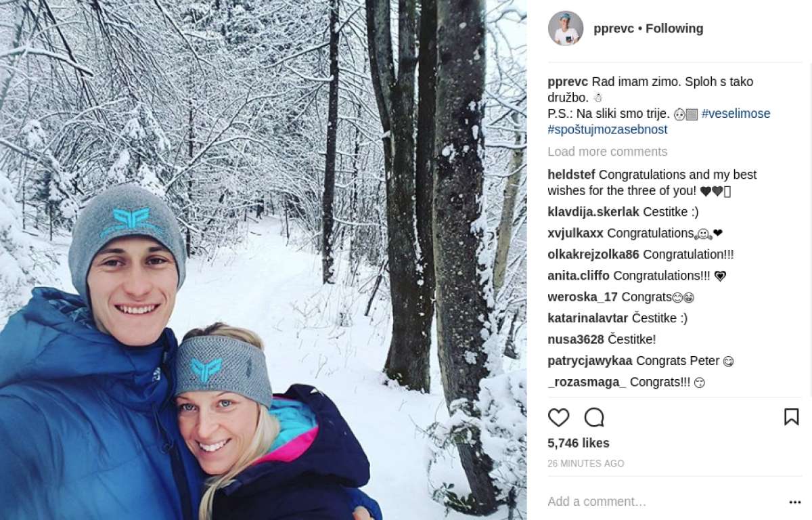Open the three-dot more options menu
The image size is (812, 520).
(794, 502)
